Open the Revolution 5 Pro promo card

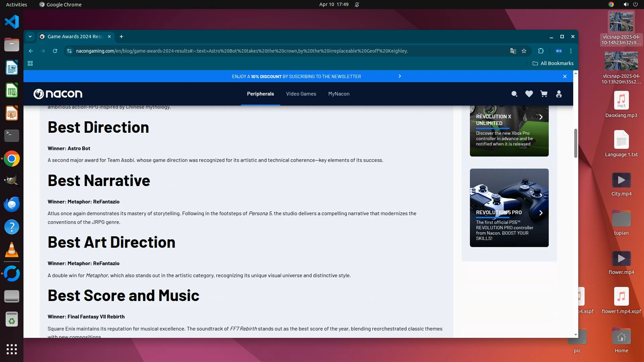coord(509,208)
